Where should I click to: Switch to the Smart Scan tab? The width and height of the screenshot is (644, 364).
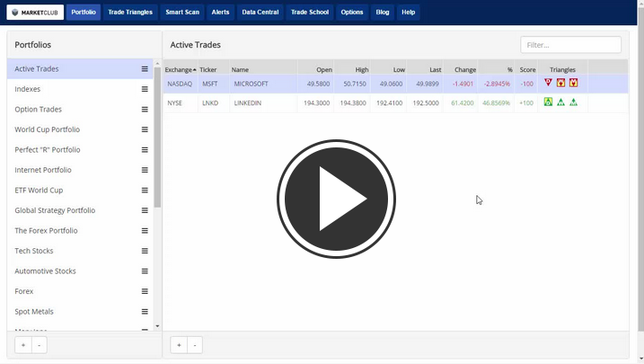182,13
